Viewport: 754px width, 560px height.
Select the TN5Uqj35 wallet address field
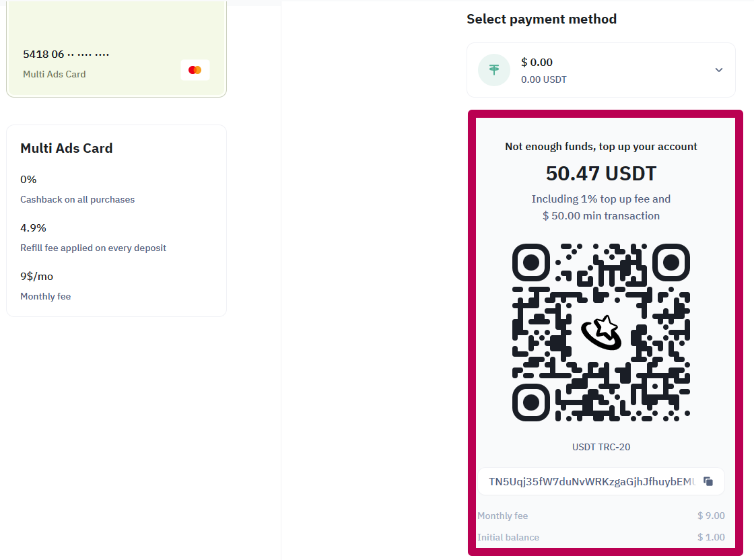click(601, 481)
